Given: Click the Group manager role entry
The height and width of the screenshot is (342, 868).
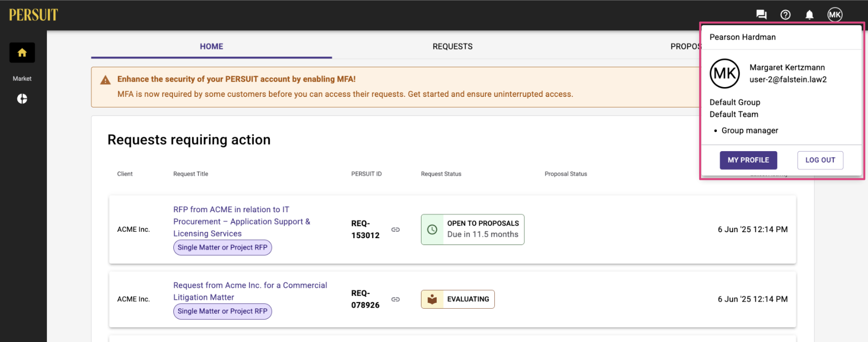Looking at the screenshot, I should [x=750, y=131].
